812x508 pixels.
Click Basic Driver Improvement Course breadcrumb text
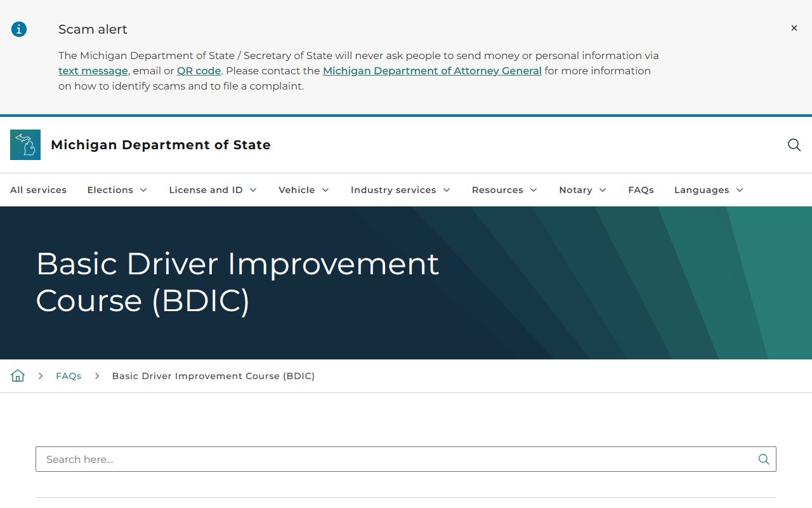(213, 376)
